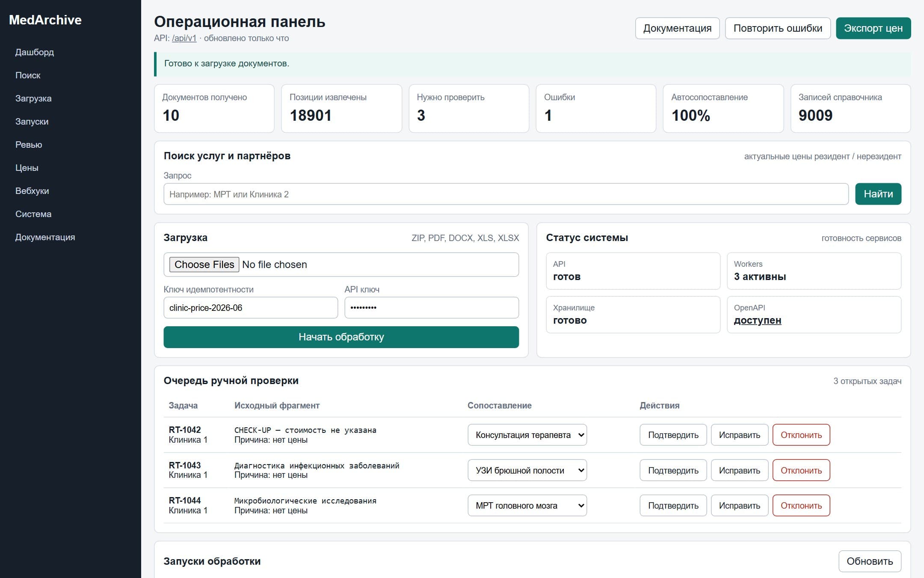
Task: Click Отклонить for task RT-1042
Action: tap(801, 435)
